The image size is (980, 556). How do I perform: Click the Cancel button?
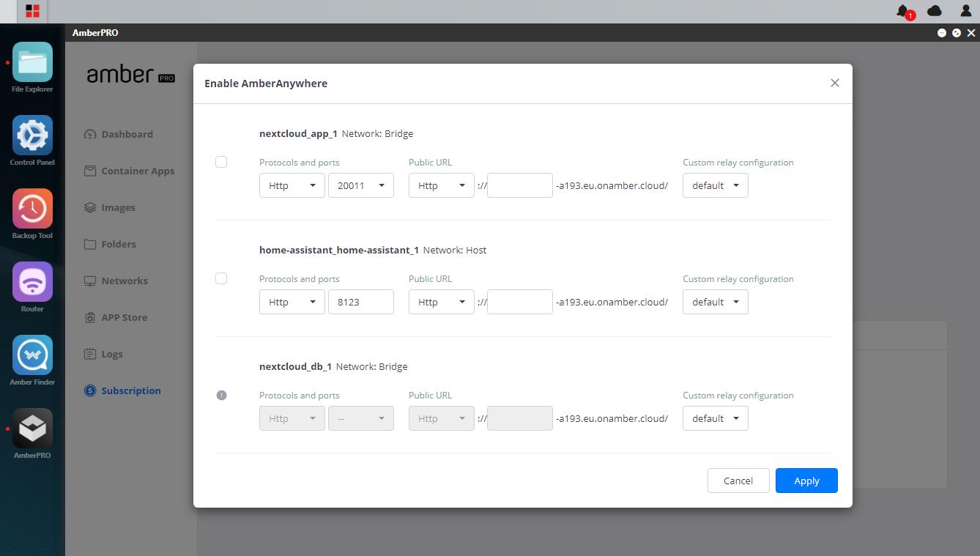(x=738, y=481)
